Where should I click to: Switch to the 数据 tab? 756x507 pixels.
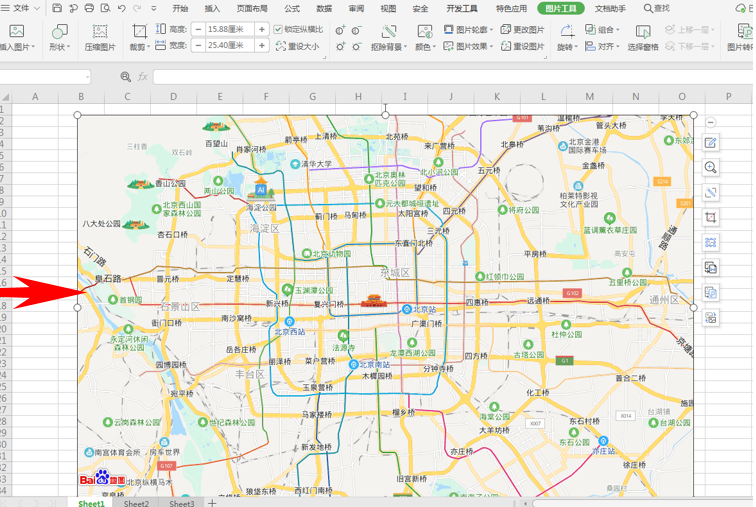pyautogui.click(x=324, y=8)
